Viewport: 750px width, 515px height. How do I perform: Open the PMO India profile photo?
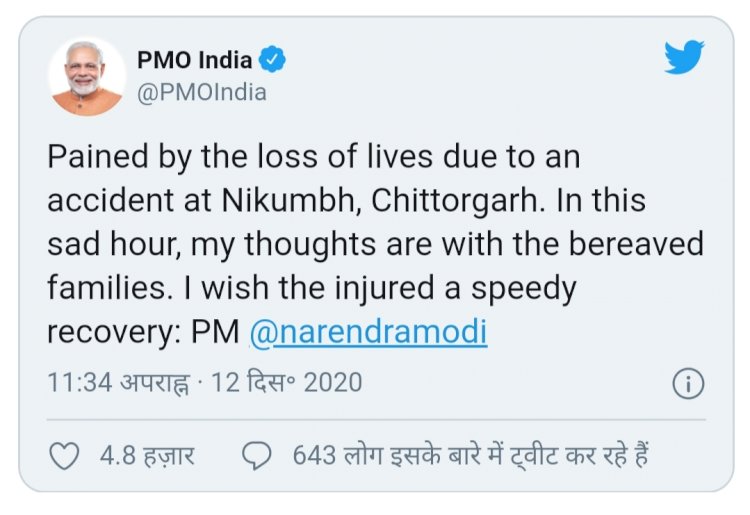pyautogui.click(x=87, y=77)
